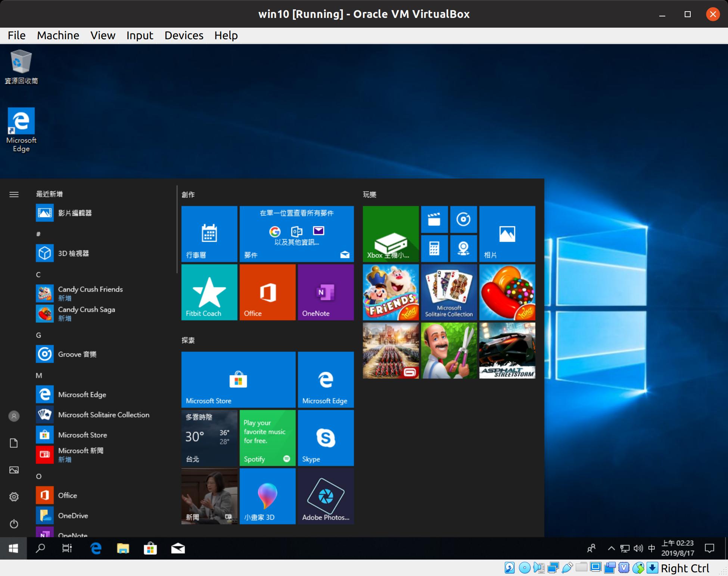728x576 pixels.
Task: Open the View menu
Action: coord(103,35)
